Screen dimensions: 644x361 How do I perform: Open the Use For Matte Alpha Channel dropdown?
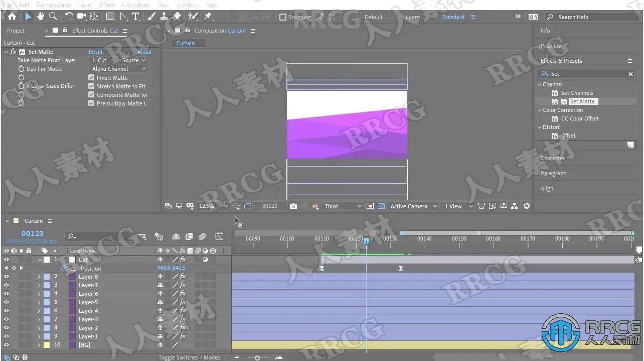click(118, 69)
